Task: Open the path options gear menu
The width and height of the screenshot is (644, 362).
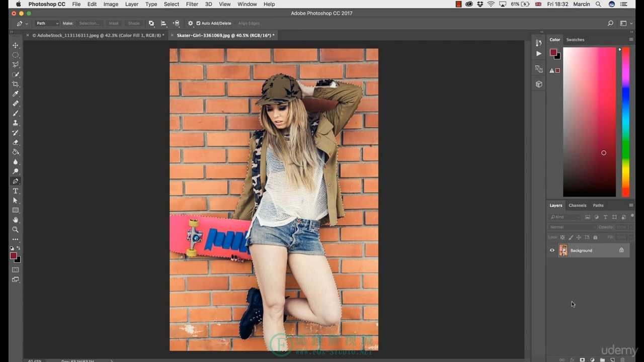Action: click(190, 23)
